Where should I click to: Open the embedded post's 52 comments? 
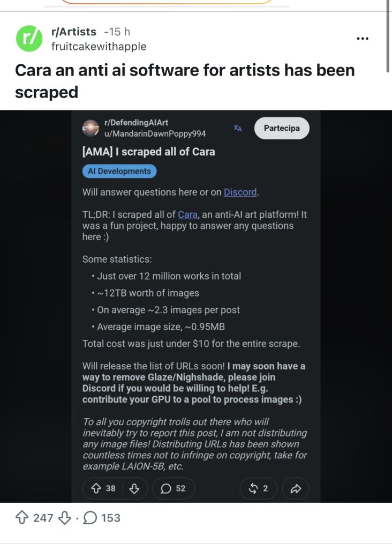coord(174,488)
